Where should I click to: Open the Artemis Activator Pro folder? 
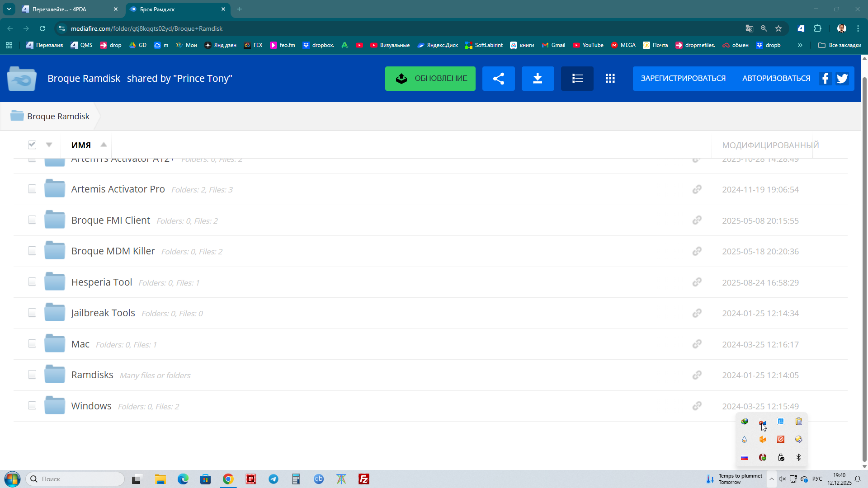click(x=118, y=189)
